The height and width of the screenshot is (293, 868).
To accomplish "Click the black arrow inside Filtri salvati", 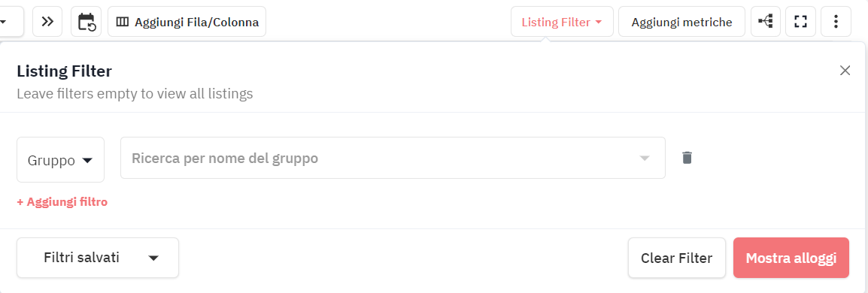I will click(x=153, y=258).
